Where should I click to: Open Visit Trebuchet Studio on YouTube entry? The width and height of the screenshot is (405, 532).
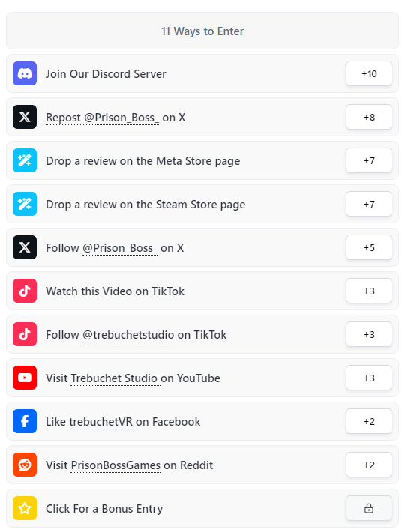pos(202,378)
